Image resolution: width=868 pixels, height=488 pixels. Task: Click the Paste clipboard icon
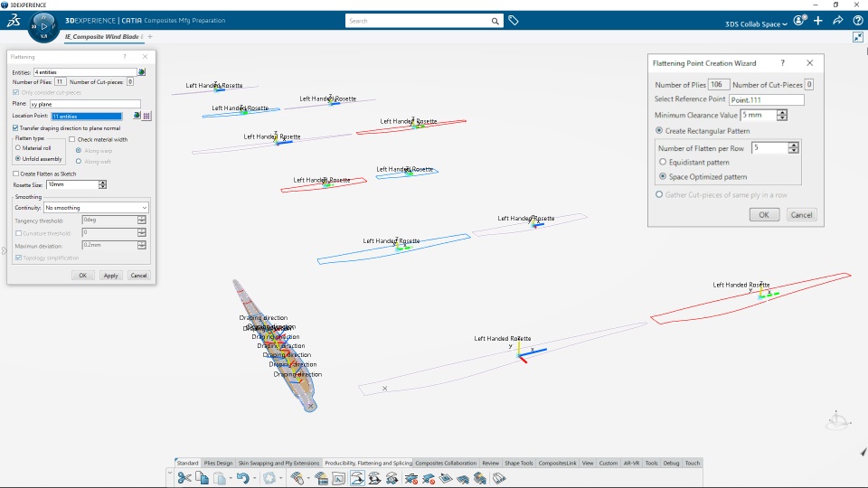point(220,478)
